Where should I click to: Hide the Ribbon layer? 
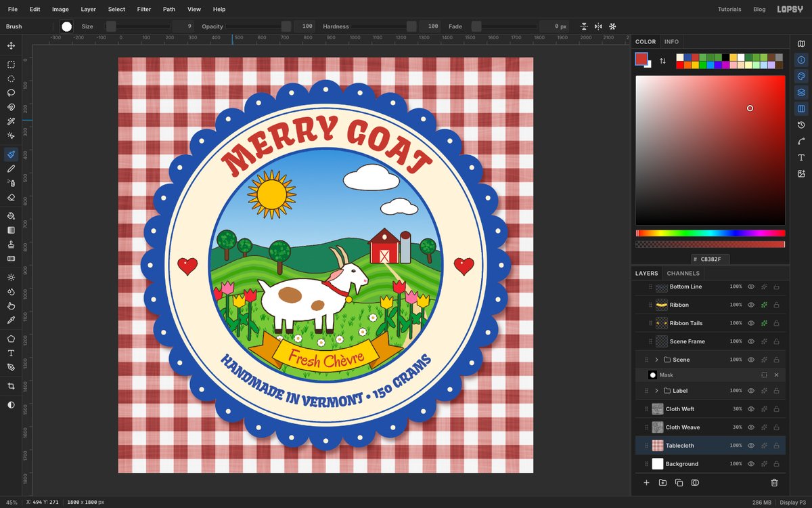click(x=750, y=305)
